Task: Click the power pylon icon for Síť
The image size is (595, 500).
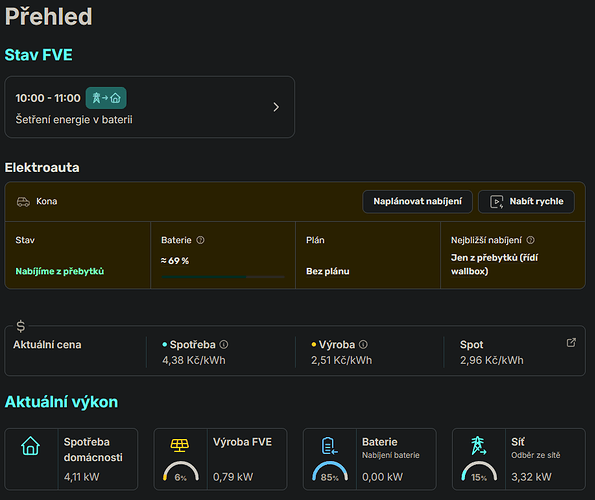Action: click(478, 446)
